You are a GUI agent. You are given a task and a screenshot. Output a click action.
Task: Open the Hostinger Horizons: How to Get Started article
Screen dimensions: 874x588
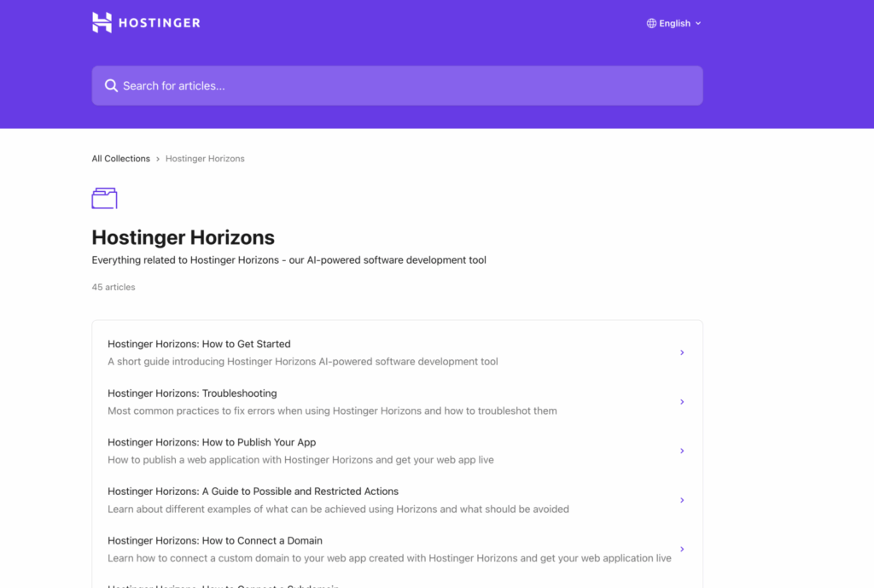coord(199,344)
